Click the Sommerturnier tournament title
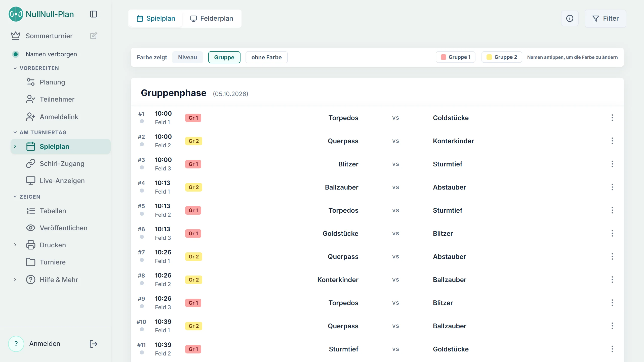 point(49,36)
